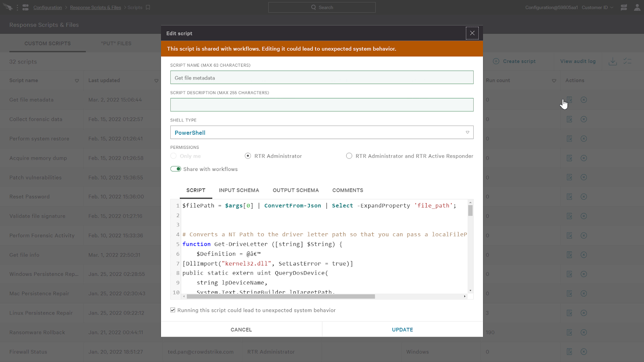Open the Customer ID dropdown
Screen dimensions: 644x362
597,7
